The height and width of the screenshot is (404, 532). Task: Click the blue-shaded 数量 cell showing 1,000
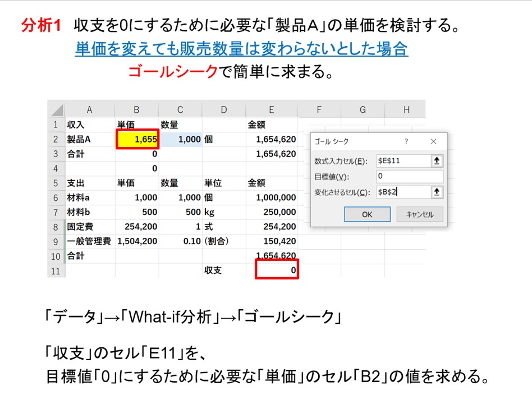[x=180, y=139]
